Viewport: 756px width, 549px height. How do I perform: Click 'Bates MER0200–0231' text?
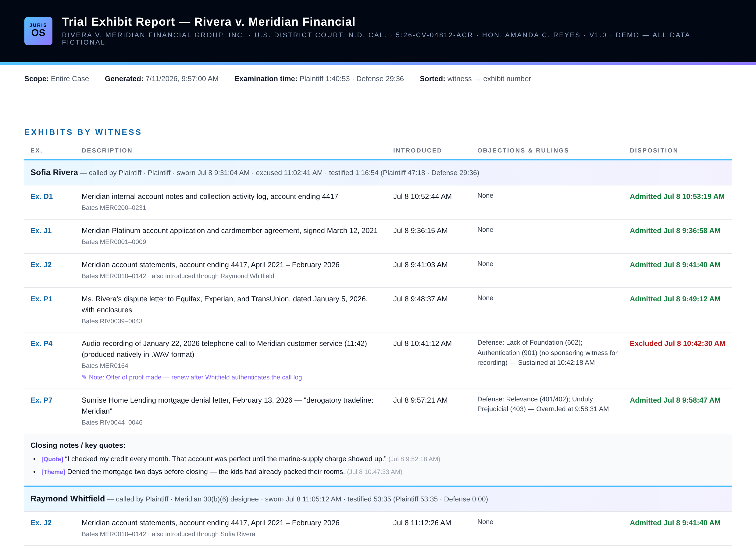coord(114,208)
